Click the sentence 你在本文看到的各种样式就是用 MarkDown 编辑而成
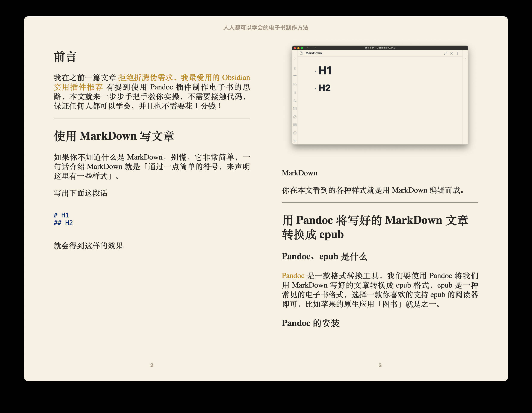This screenshot has width=532, height=413. coord(373,190)
